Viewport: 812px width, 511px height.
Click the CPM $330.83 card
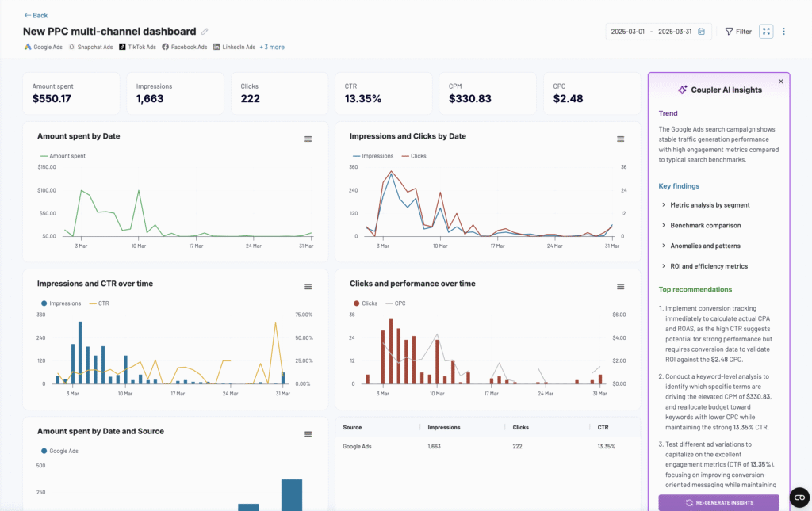tap(488, 93)
